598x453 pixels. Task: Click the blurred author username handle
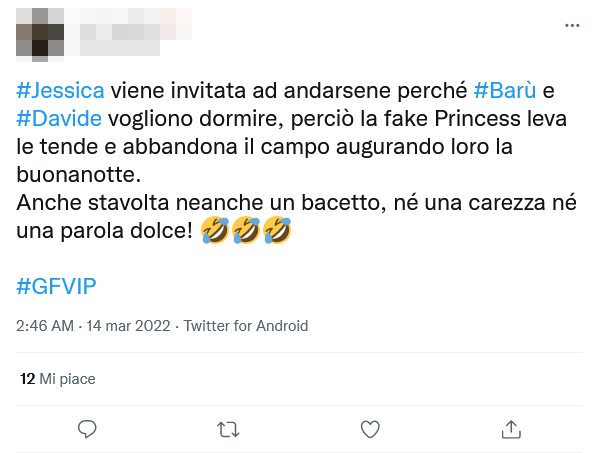pos(120,48)
